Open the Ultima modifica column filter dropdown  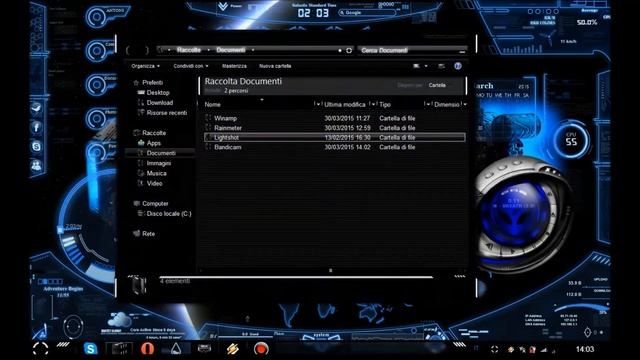click(x=372, y=104)
